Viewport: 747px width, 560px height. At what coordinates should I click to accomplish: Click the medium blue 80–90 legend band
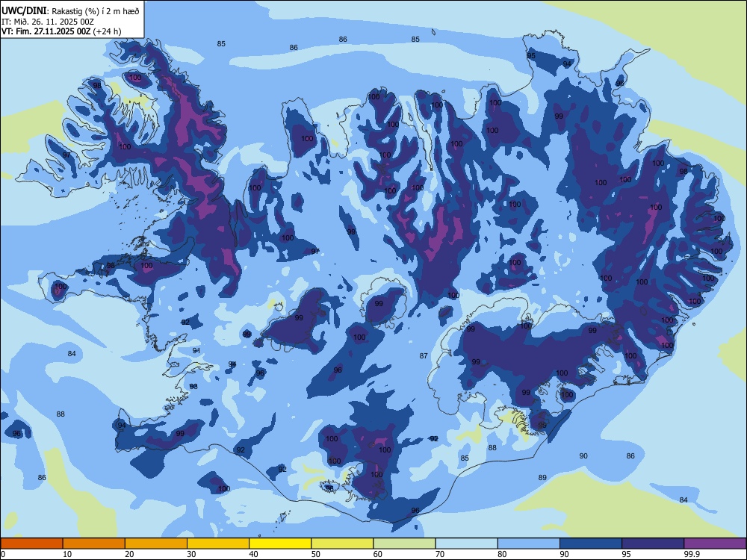click(x=529, y=544)
